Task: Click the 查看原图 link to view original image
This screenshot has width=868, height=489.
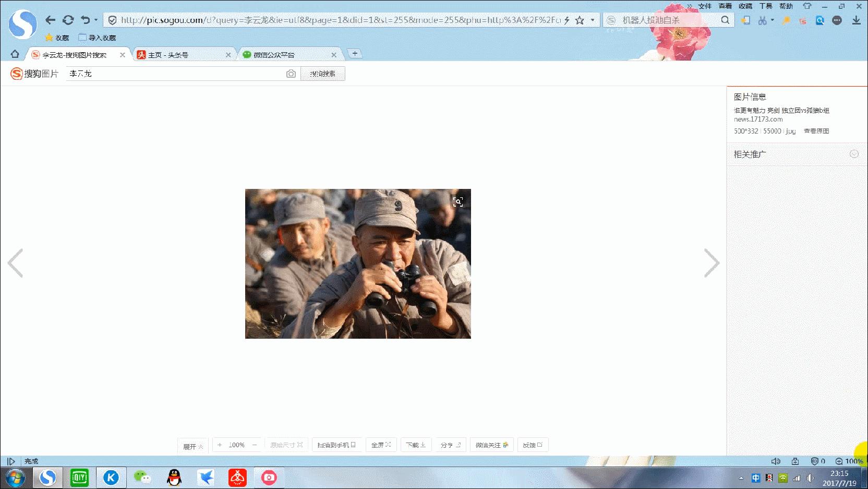Action: (817, 131)
